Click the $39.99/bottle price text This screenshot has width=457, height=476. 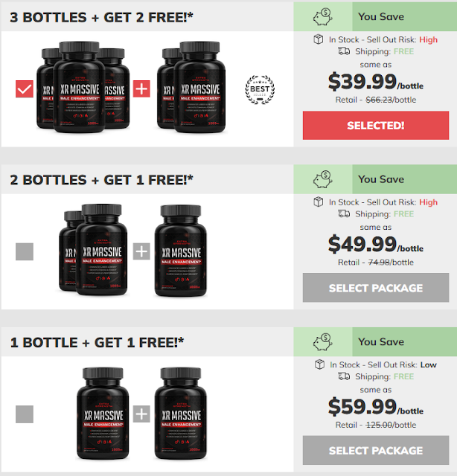coord(376,82)
